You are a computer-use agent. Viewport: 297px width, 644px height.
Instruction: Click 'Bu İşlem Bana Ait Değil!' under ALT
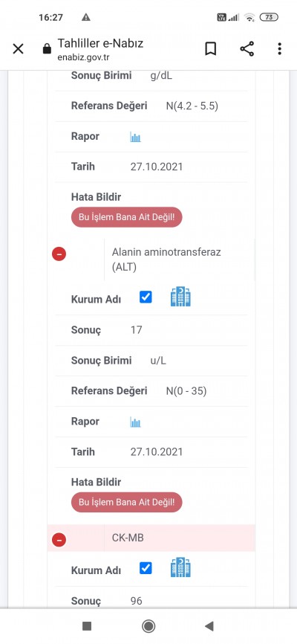127,502
